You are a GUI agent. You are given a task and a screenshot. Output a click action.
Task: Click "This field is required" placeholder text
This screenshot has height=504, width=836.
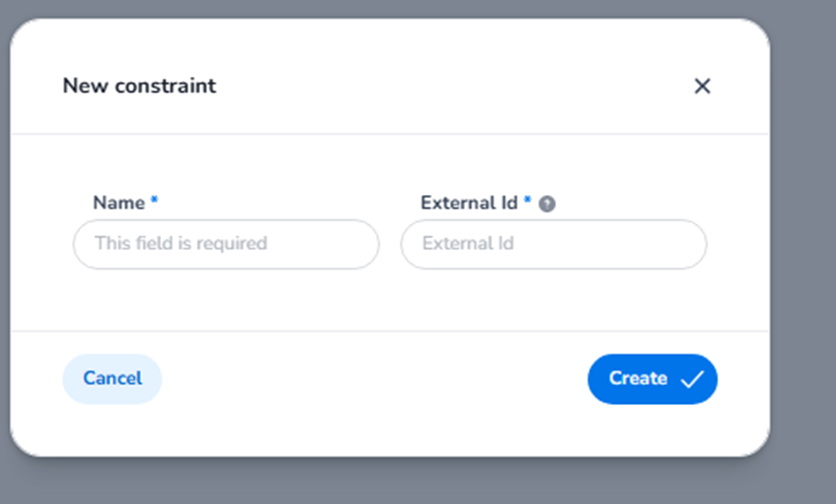[x=181, y=244]
